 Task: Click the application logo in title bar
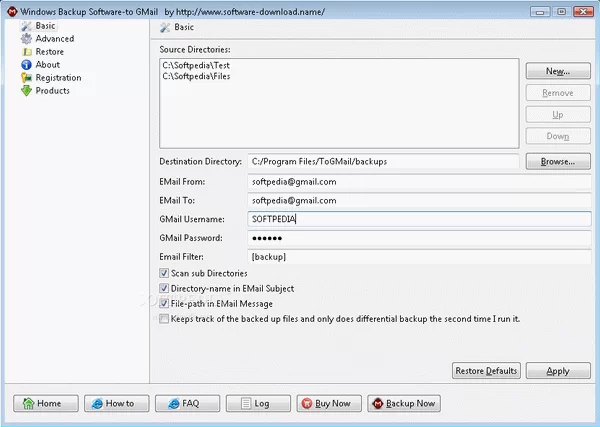[12, 12]
